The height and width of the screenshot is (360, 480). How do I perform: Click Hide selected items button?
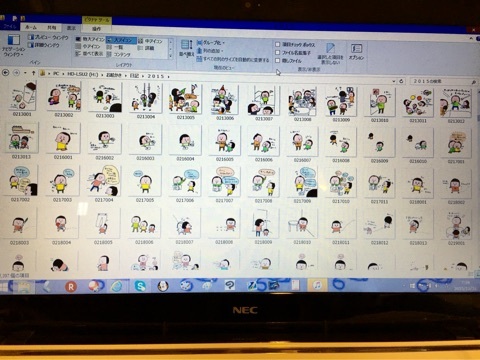click(330, 53)
